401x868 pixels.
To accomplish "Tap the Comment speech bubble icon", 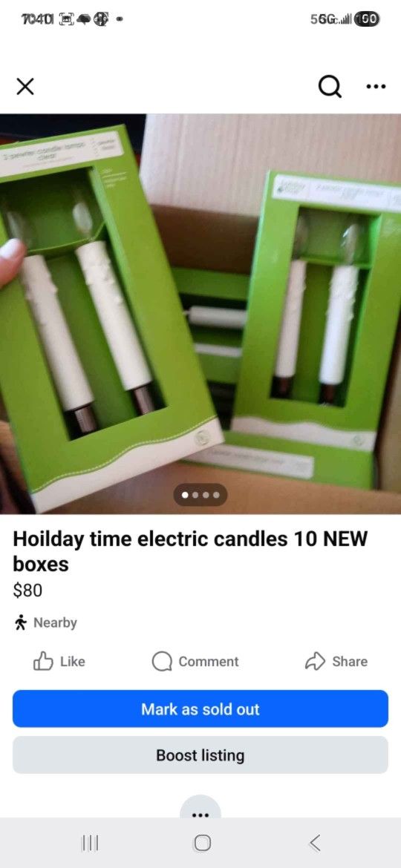I will coord(162,662).
